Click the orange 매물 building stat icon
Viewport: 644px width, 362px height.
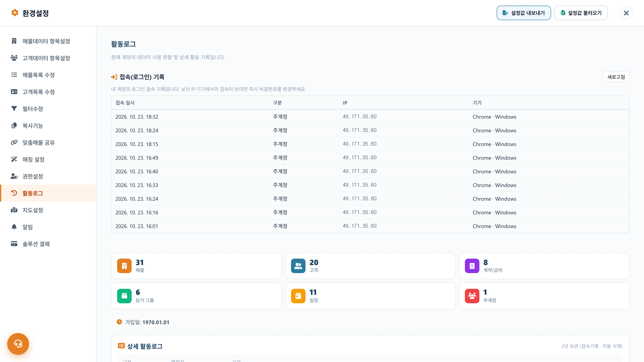tap(124, 266)
